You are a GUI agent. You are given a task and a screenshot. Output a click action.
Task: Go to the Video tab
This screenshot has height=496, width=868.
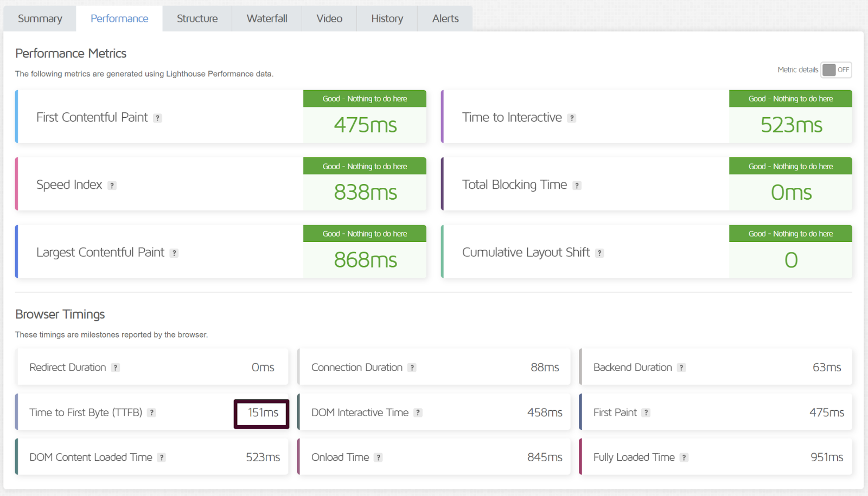point(329,18)
